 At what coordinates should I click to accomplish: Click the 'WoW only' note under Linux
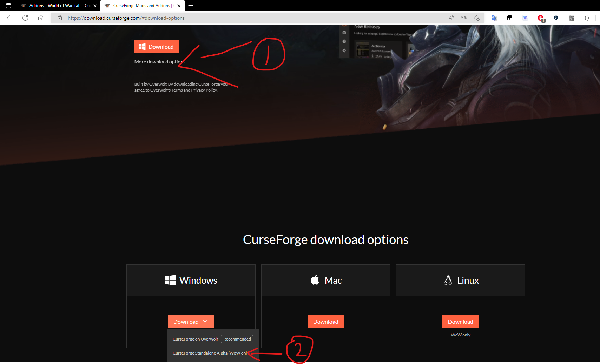pyautogui.click(x=461, y=335)
